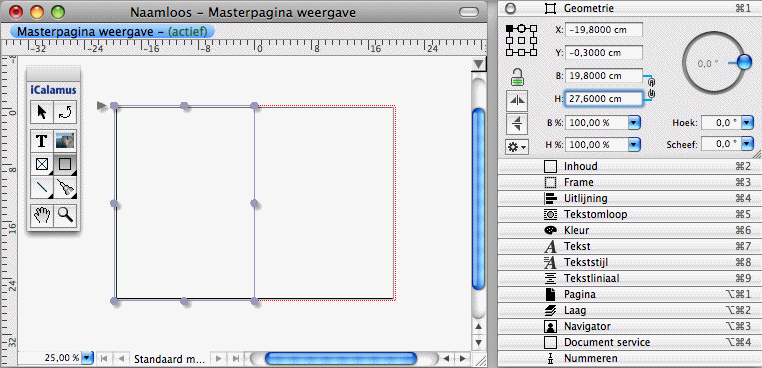Expand the Inhoud inspector section

[x=630, y=166]
